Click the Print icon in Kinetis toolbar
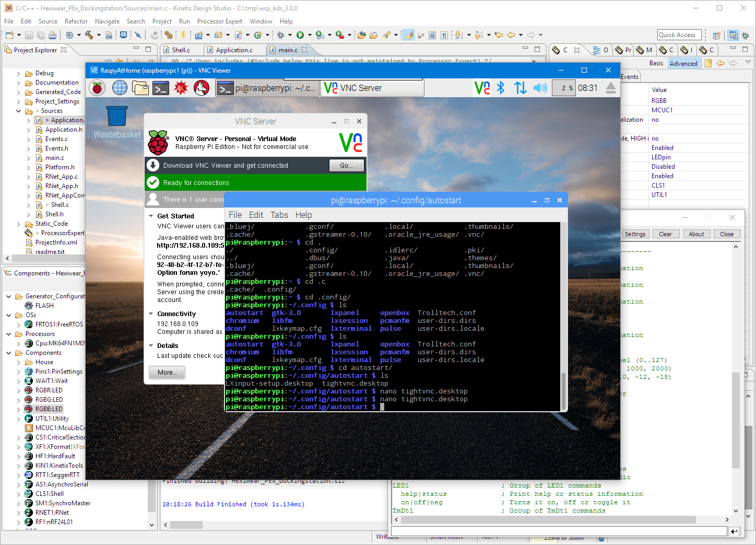The width and height of the screenshot is (756, 545). 52,35
